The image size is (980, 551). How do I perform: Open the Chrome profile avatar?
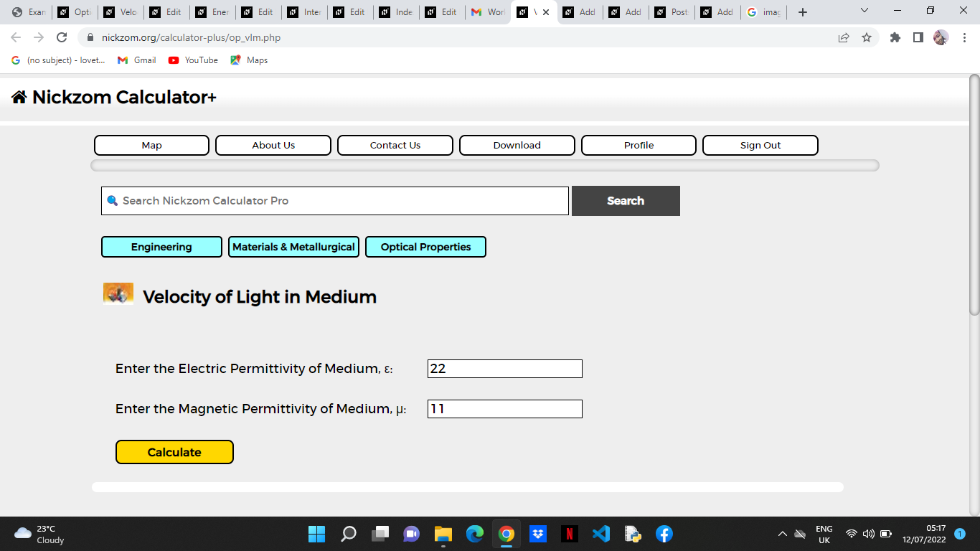(941, 37)
